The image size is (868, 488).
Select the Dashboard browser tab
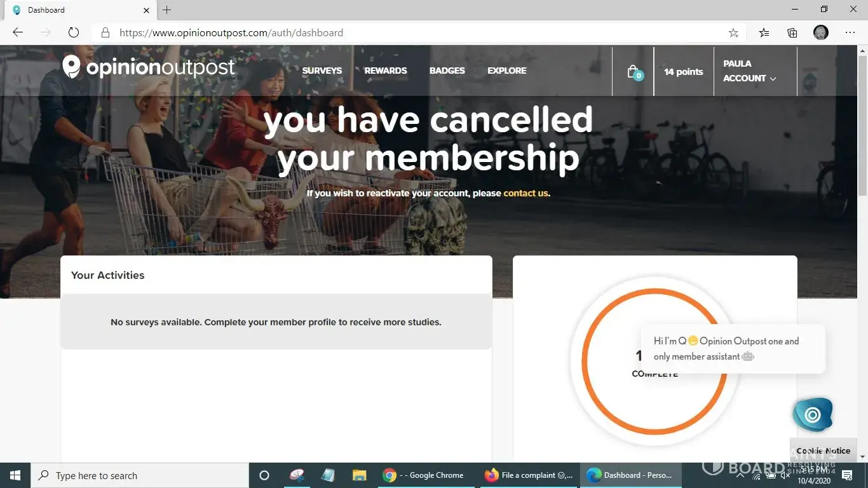tap(81, 10)
